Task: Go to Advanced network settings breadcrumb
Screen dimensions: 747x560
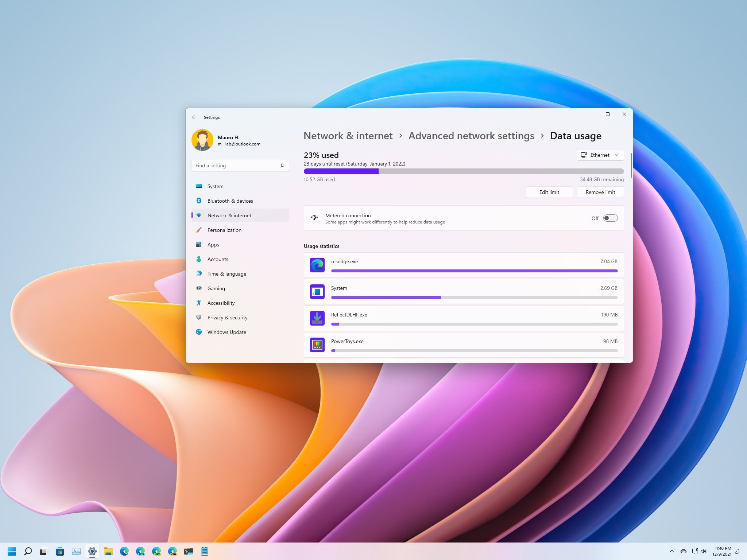Action: pos(471,136)
